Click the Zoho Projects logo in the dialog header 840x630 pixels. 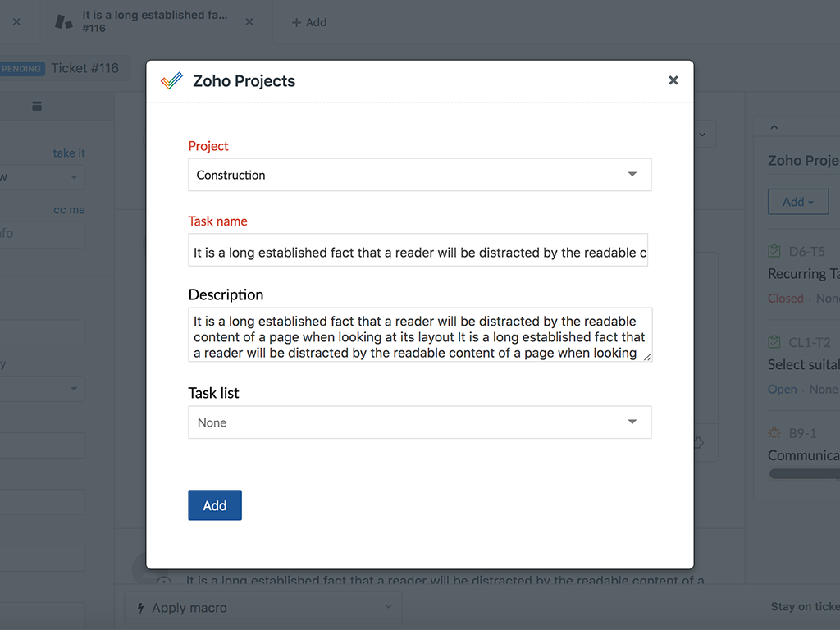[x=171, y=80]
